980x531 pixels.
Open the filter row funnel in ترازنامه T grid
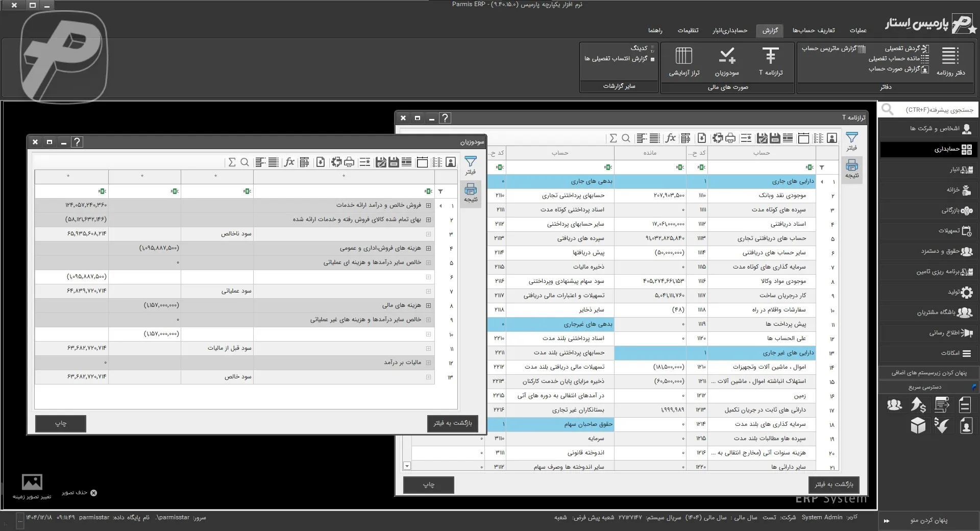click(x=822, y=167)
